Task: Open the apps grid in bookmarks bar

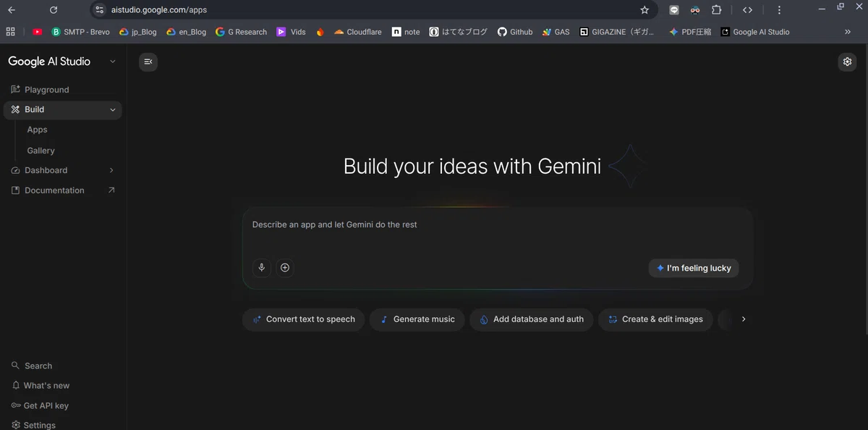Action: 10,32
